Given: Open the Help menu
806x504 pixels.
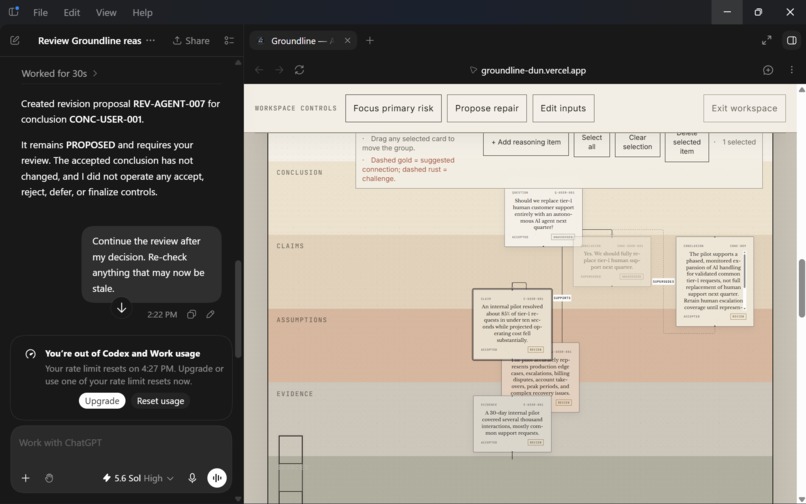Looking at the screenshot, I should pyautogui.click(x=142, y=12).
